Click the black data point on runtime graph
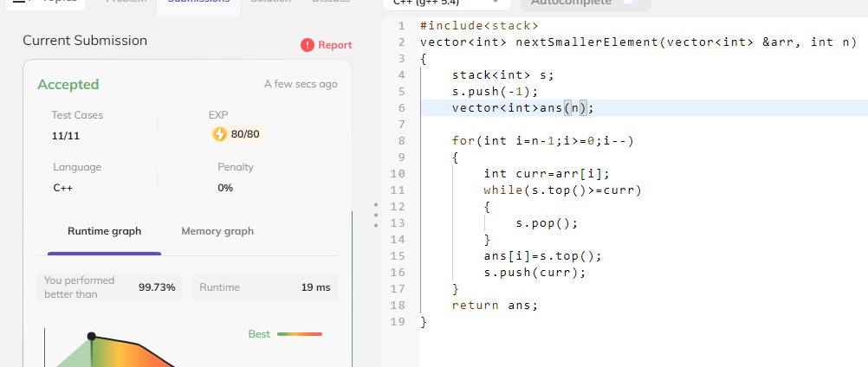Image resolution: width=868 pixels, height=367 pixels. coord(91,336)
